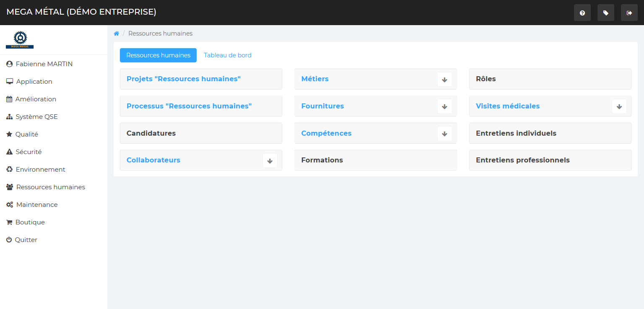Open Projets "Ressources humaines" link
Screen dimensions: 644x309
tap(184, 79)
